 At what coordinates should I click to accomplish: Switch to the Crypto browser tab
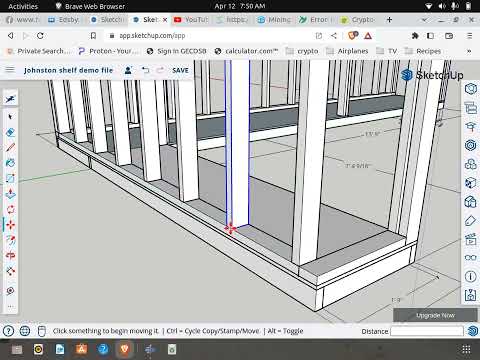point(358,20)
